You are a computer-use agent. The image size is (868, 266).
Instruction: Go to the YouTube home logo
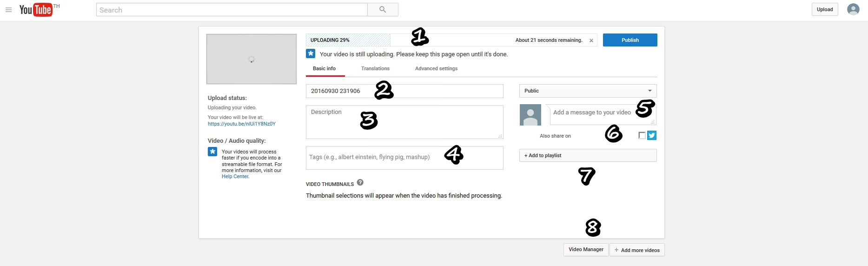[x=36, y=10]
